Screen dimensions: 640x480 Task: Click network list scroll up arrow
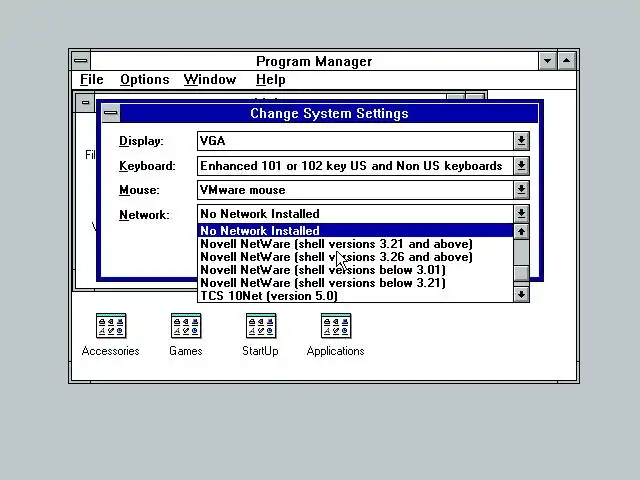521,232
